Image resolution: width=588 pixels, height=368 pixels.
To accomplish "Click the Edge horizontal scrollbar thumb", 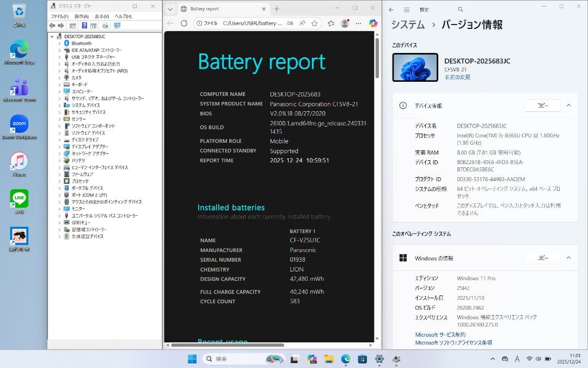I will coord(228,345).
